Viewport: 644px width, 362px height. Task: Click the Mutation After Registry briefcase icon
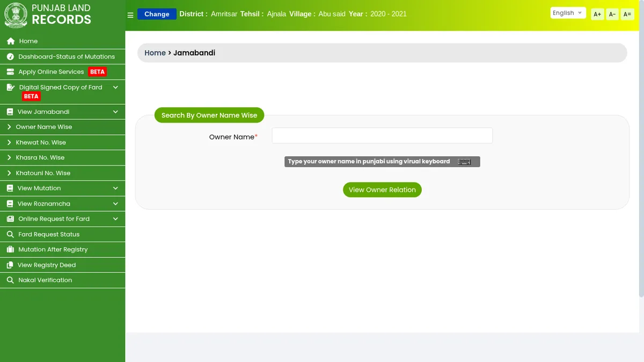pyautogui.click(x=10, y=250)
